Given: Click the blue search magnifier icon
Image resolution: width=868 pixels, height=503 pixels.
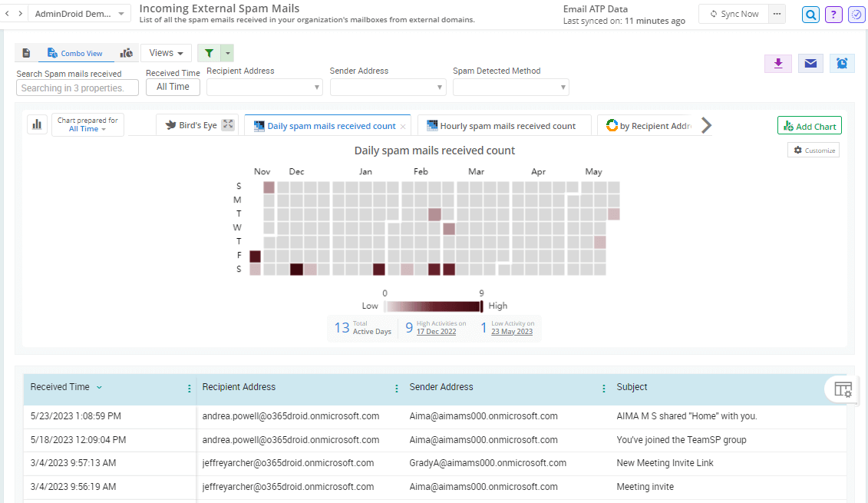Looking at the screenshot, I should 810,15.
